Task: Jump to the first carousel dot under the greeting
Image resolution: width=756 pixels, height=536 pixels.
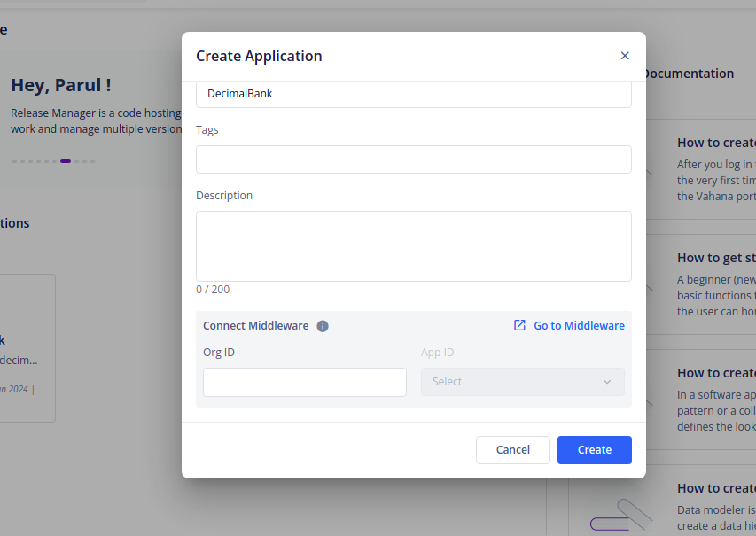Action: coord(15,161)
